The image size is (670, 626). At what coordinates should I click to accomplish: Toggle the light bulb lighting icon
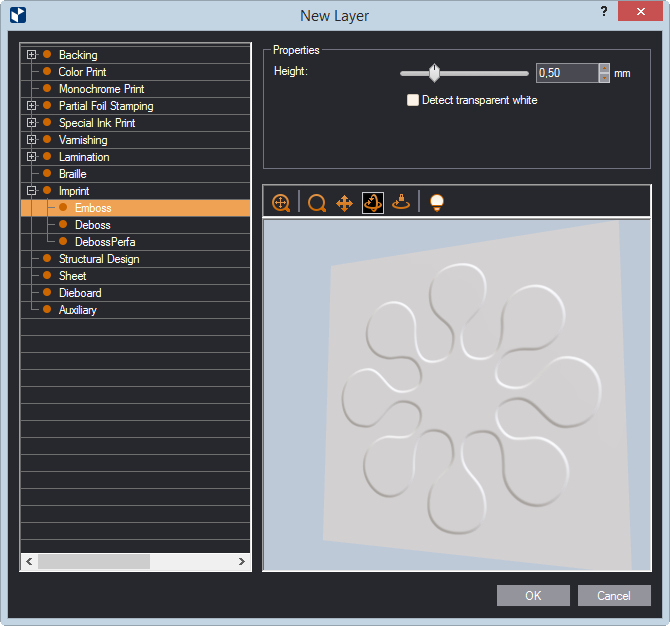click(437, 202)
